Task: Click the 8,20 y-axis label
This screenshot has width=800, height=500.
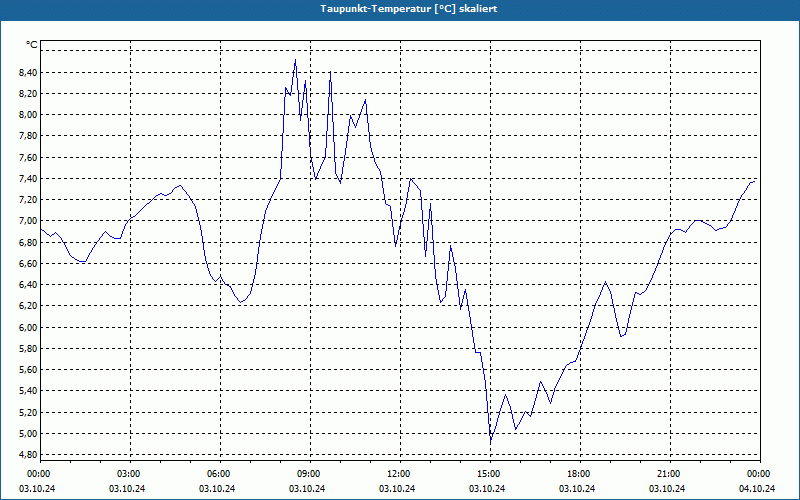Action: [x=28, y=93]
